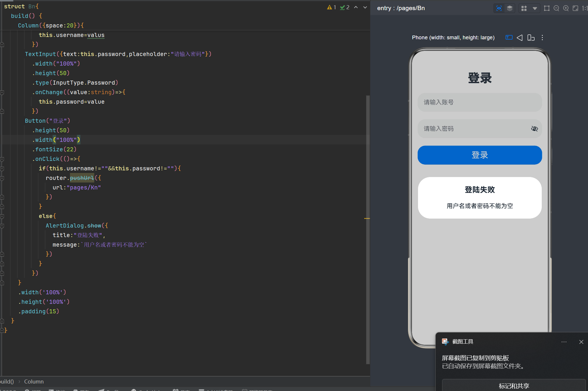Image resolution: width=588 pixels, height=391 pixels.
Task: Click the "pages/Kn" url string in code
Action: pyautogui.click(x=84, y=187)
